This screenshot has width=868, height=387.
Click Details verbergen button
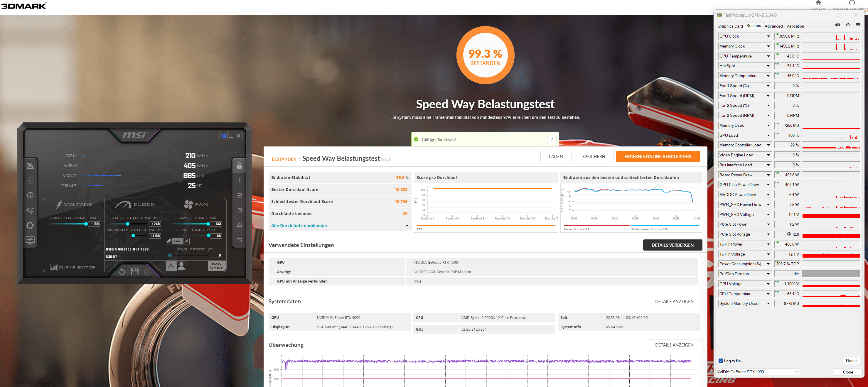[672, 245]
